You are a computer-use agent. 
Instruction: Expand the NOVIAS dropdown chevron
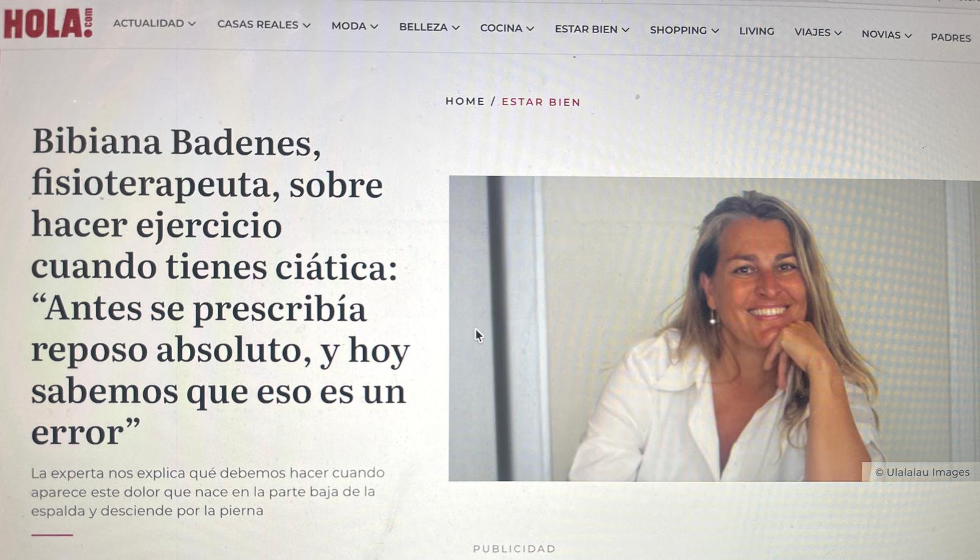point(908,35)
